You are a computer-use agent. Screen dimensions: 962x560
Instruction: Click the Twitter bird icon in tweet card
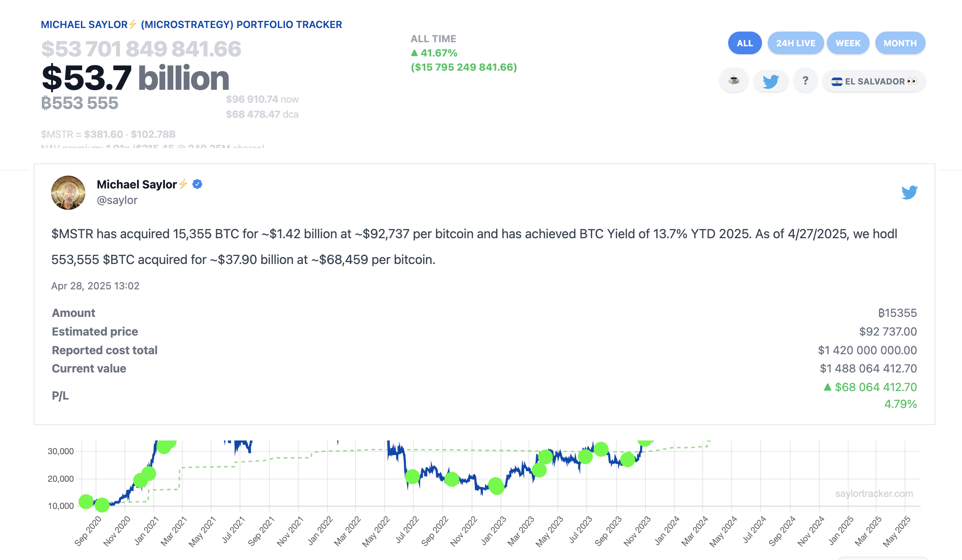click(x=910, y=192)
